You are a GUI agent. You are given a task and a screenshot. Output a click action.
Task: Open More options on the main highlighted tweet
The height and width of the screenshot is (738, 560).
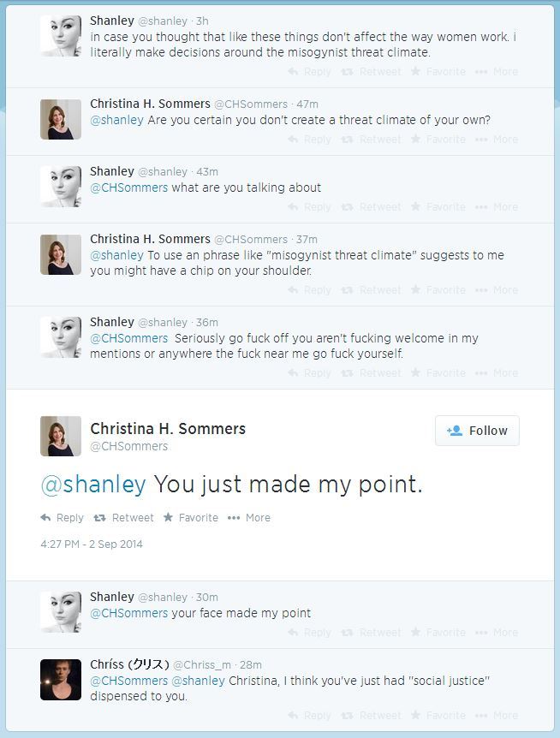click(x=249, y=518)
